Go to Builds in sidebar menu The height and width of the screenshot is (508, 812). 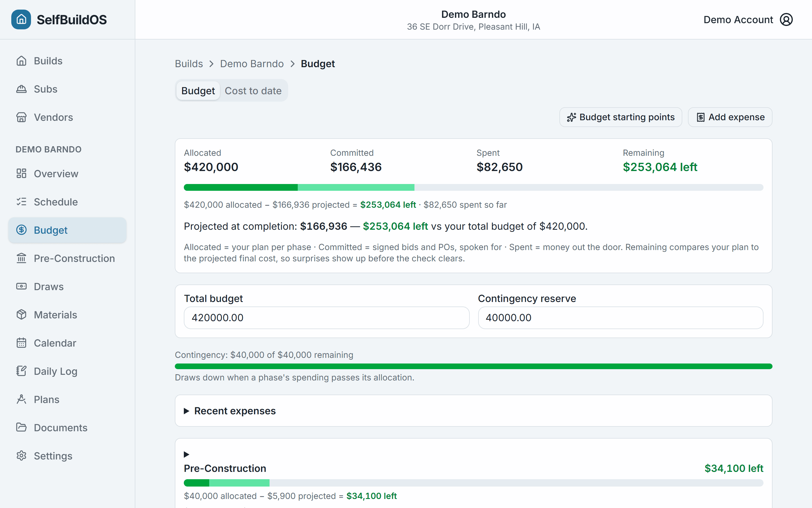coord(67,61)
